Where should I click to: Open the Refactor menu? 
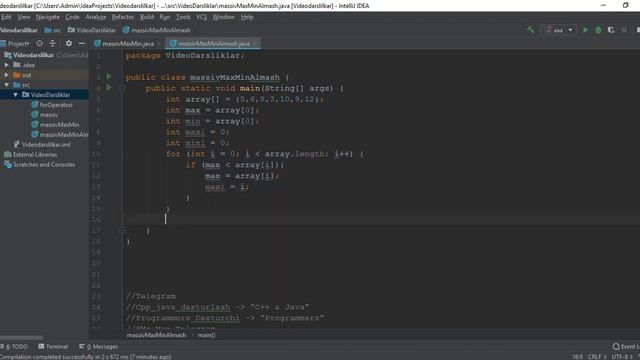[123, 17]
